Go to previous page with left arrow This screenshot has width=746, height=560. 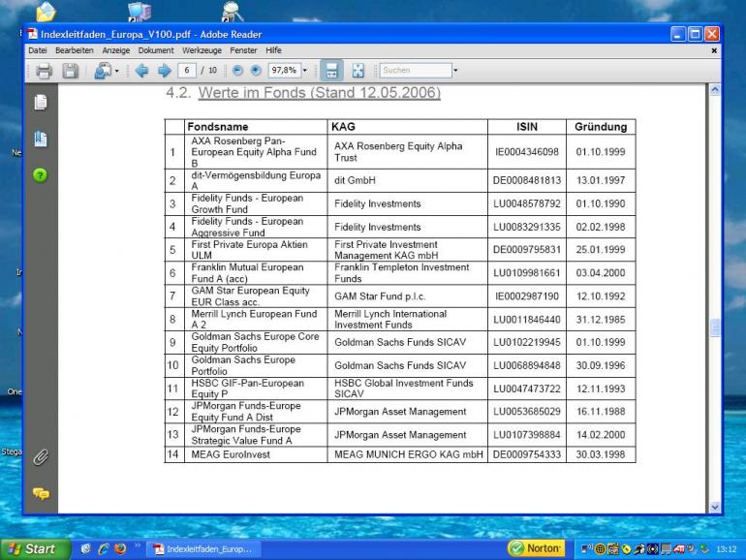141,71
